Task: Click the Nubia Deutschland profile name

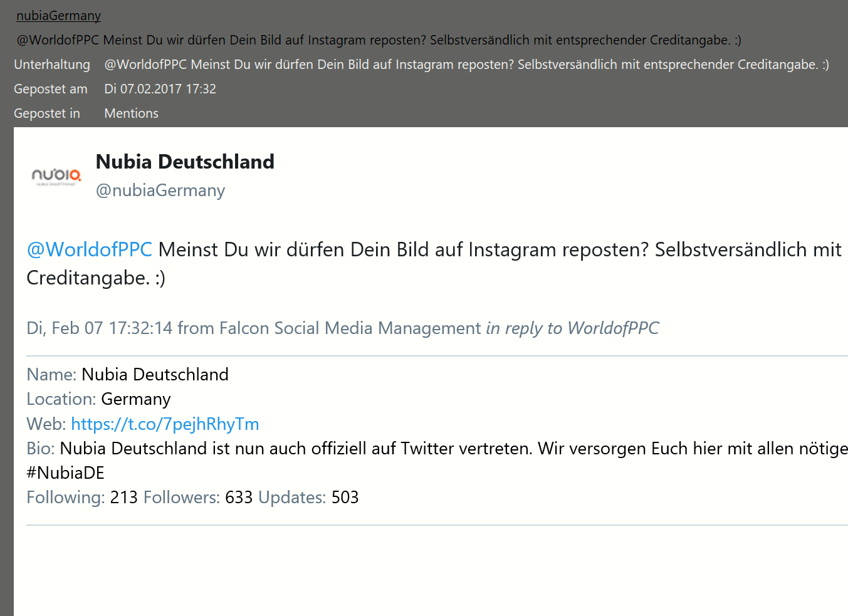Action: pyautogui.click(x=185, y=162)
